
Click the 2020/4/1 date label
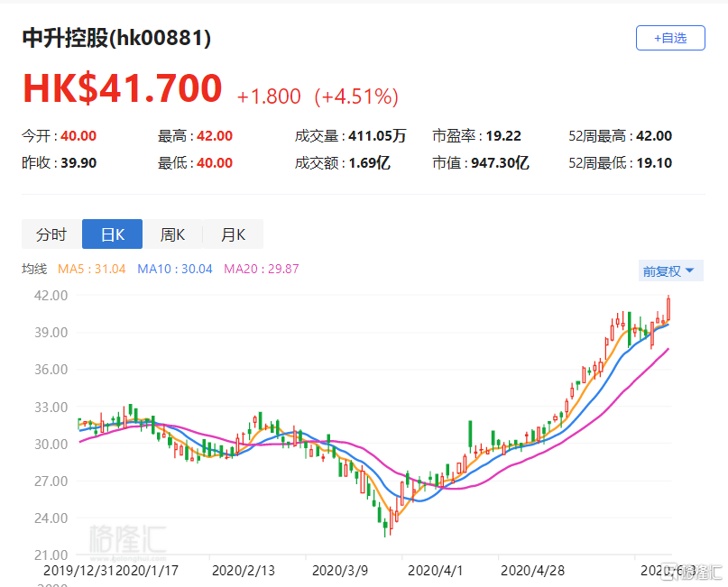coord(434,570)
